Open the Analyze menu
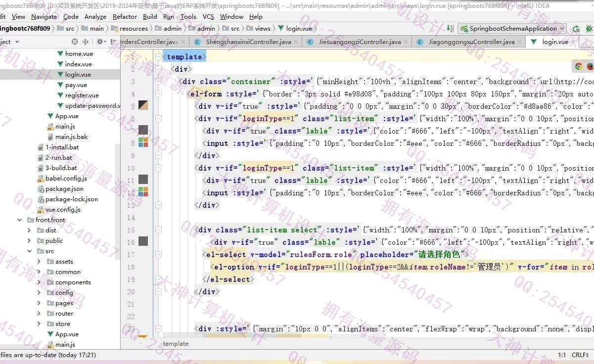594x364 pixels. tap(95, 16)
